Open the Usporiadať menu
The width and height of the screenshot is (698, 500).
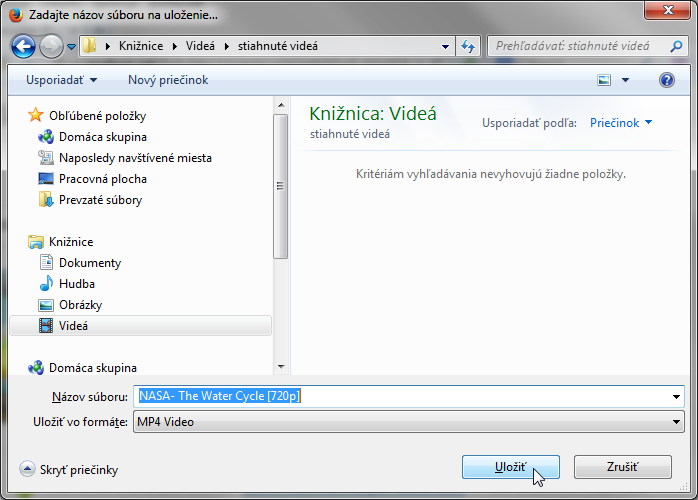61,80
